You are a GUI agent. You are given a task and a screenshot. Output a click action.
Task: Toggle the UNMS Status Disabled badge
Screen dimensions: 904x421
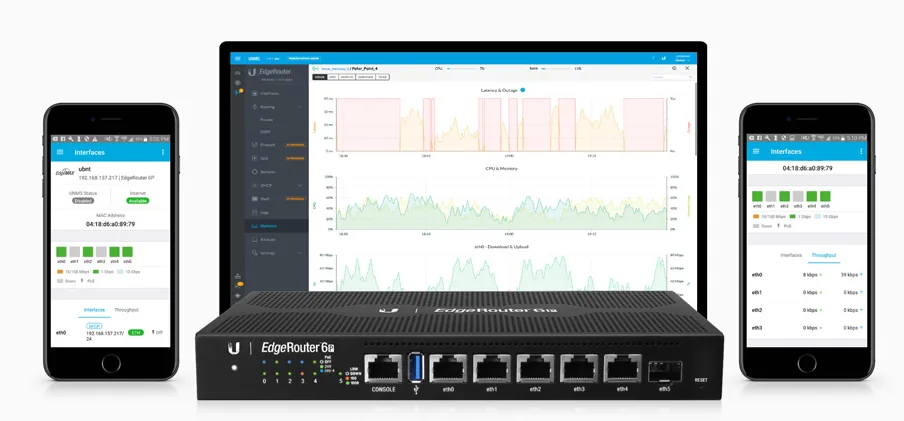83,201
